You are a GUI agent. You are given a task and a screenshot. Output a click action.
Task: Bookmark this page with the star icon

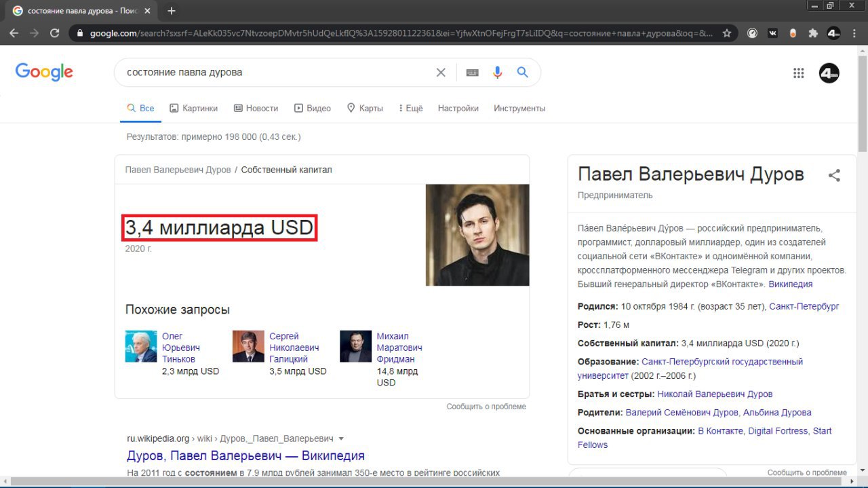(727, 33)
